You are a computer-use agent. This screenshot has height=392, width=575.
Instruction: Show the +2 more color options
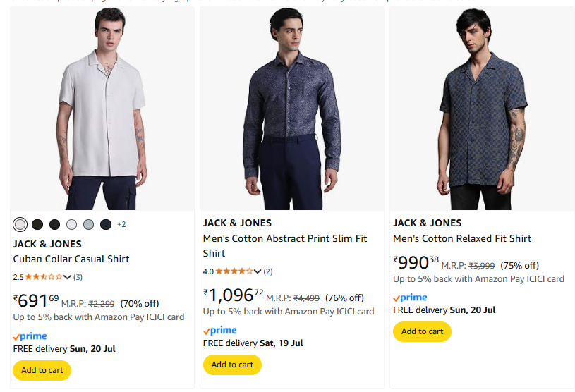121,224
